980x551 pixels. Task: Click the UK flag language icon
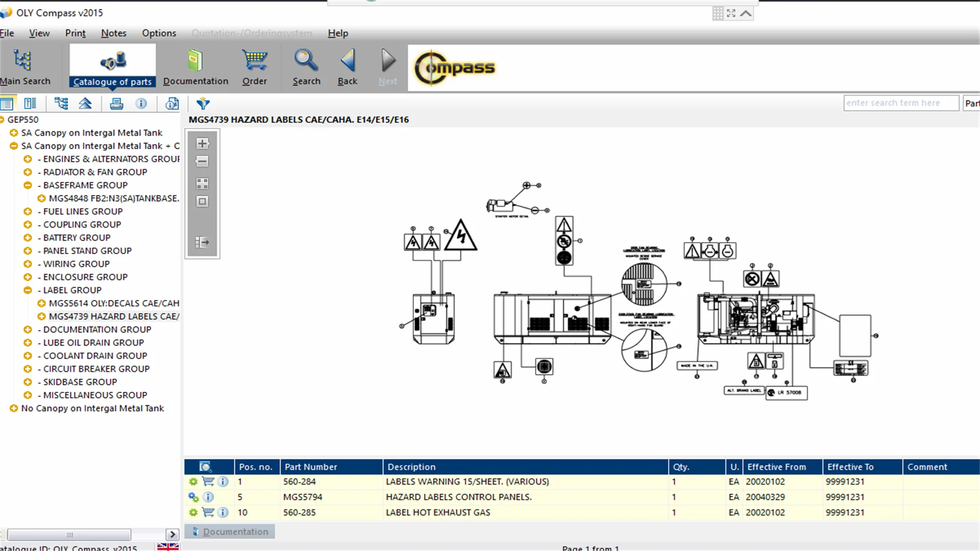coord(168,546)
